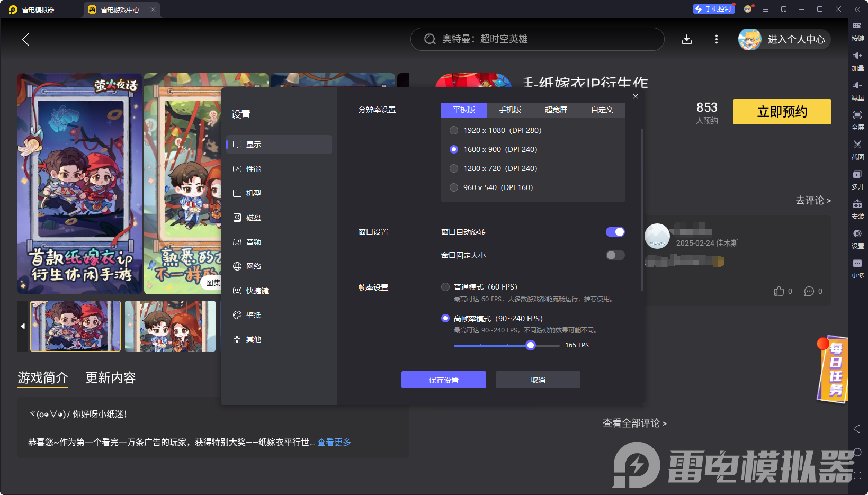Viewport: 868px width, 495px height.
Task: Select 1280 x 720 (DPI 240) resolution
Action: tap(454, 168)
